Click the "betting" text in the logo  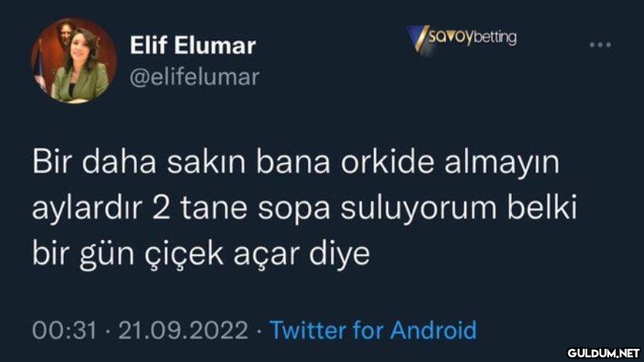(x=495, y=38)
